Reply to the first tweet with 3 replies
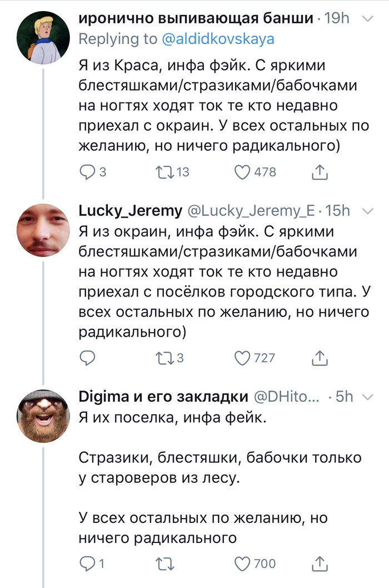This screenshot has width=389, height=588. pos(88,172)
